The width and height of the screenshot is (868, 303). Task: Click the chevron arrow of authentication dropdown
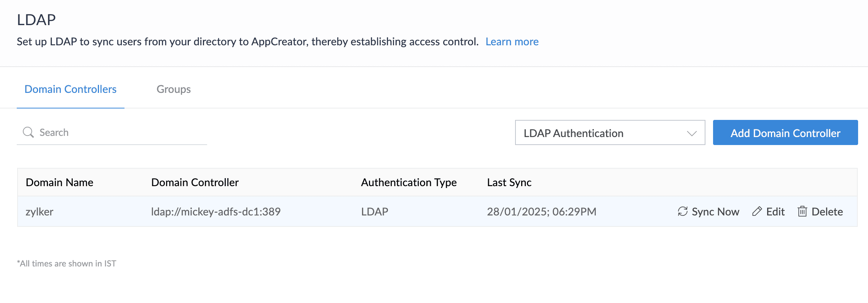[691, 133]
